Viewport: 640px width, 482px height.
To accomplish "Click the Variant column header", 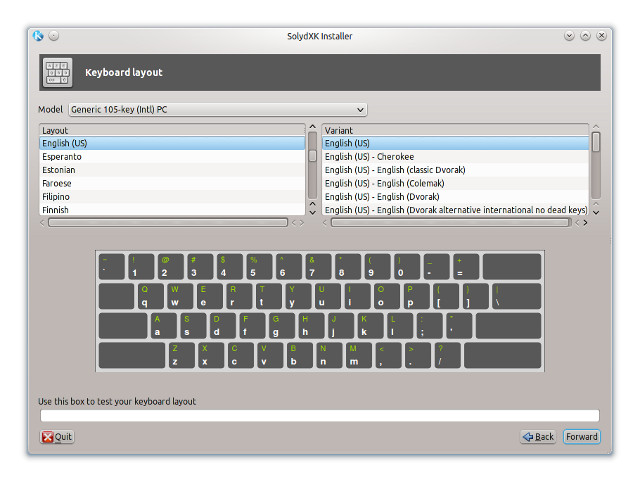I will [455, 130].
